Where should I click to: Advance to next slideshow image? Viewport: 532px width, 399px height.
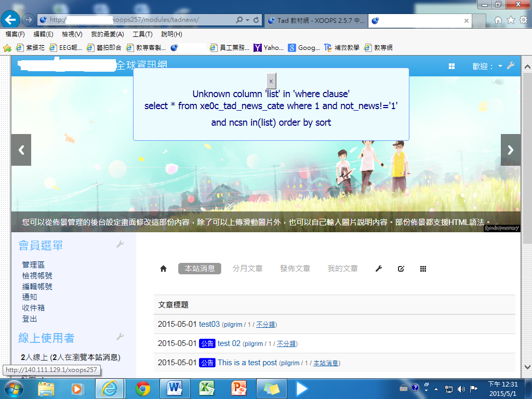510,150
